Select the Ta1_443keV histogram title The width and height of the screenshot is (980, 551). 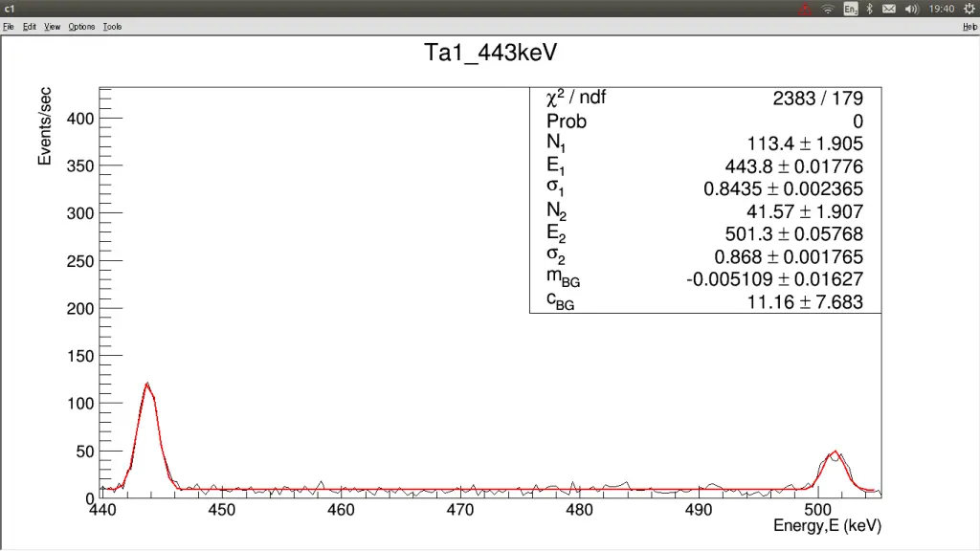[491, 53]
